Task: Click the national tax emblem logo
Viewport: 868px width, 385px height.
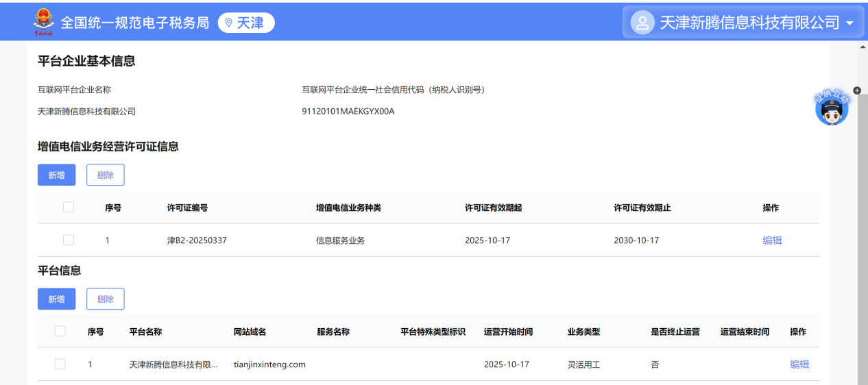Action: click(43, 23)
